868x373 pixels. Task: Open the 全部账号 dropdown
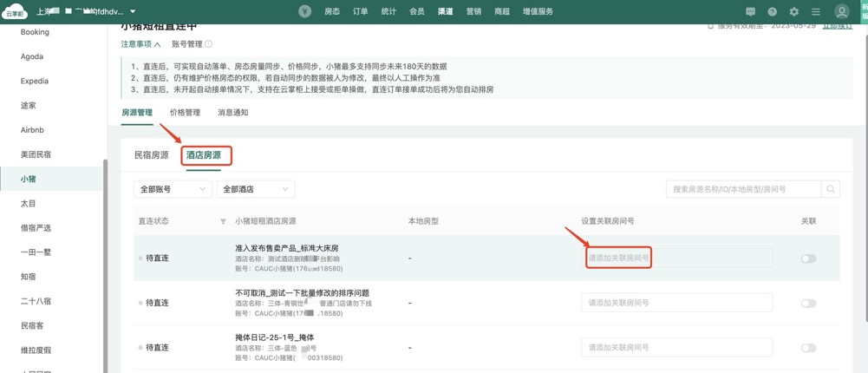(173, 189)
